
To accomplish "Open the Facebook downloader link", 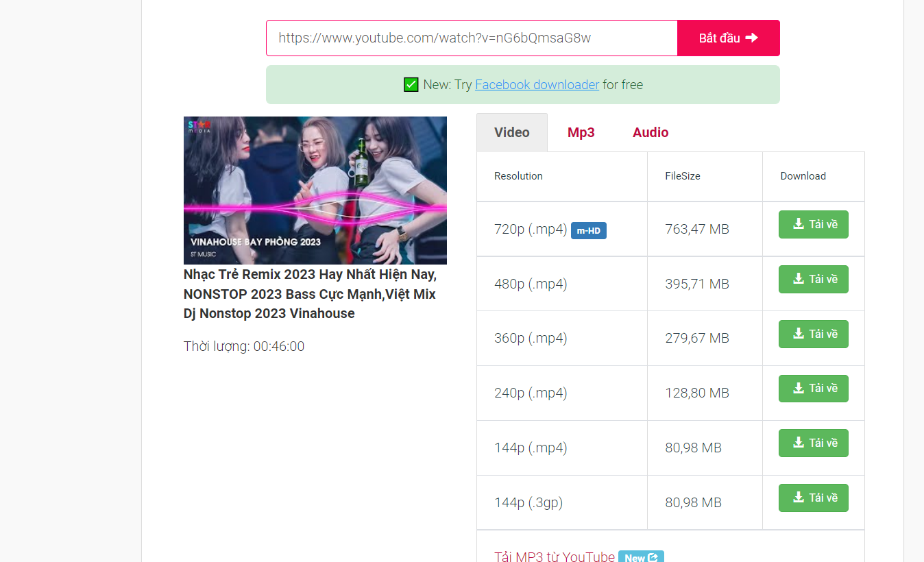I will point(537,84).
